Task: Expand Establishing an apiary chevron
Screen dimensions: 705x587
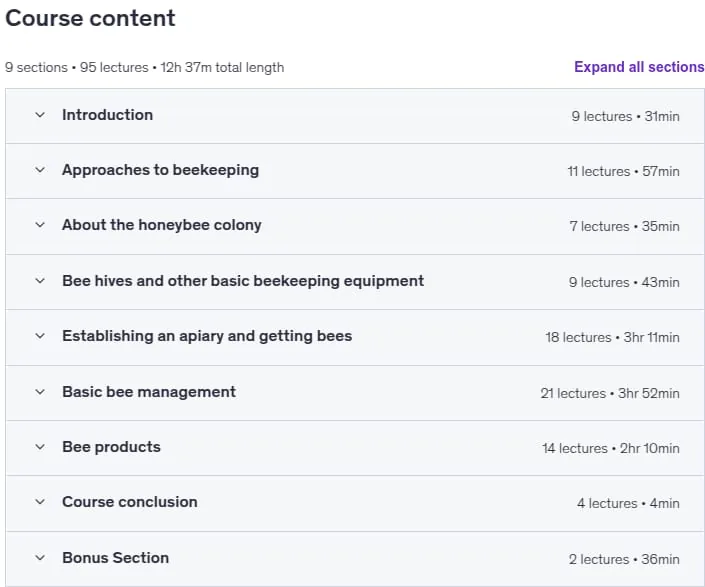Action: pos(40,336)
